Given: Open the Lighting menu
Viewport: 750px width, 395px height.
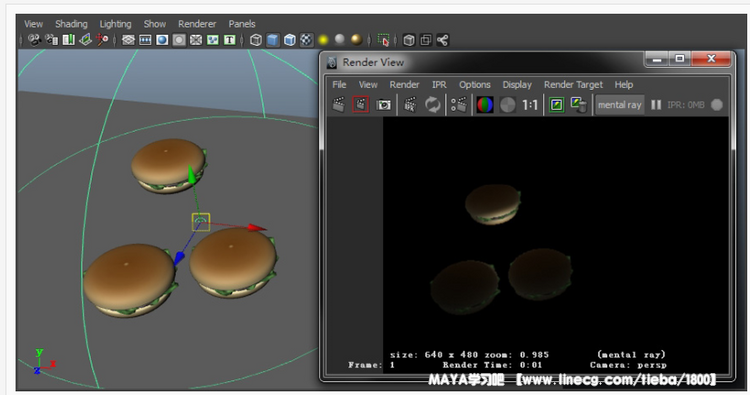Looking at the screenshot, I should [115, 24].
